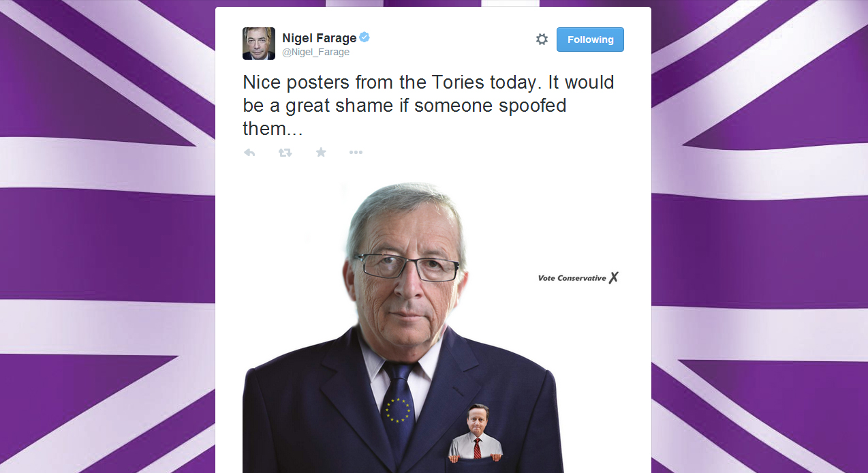Reply to the tweet with arrow icon

coord(249,153)
